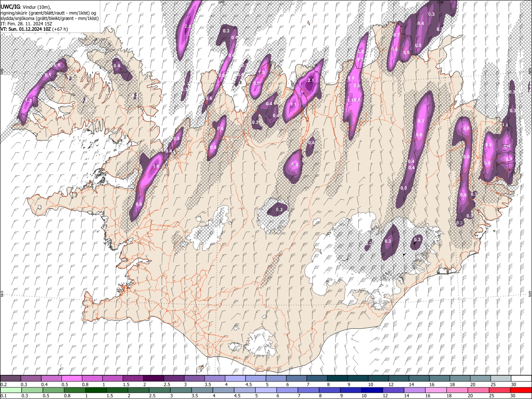Viewport: 532px width, 399px height.
Task: Click the pale green bottom-row swatch between 0.1 and 0.3
Action: coord(11,390)
